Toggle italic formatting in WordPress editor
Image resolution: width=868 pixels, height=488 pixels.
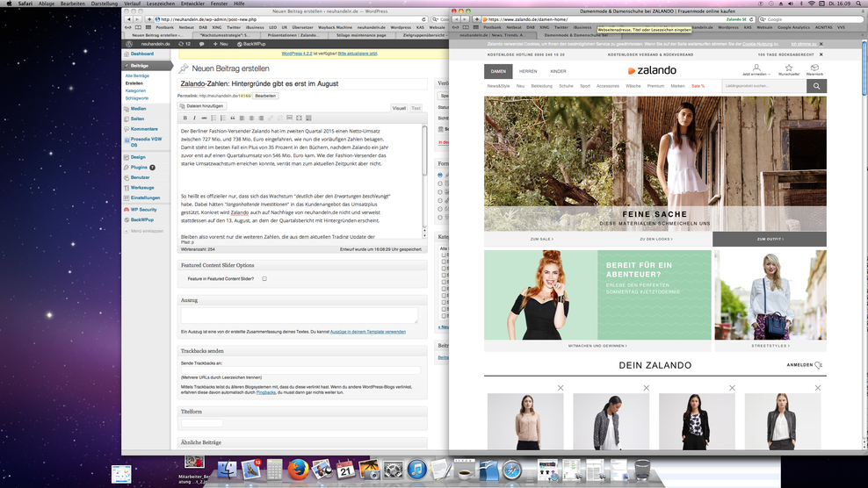pos(194,118)
